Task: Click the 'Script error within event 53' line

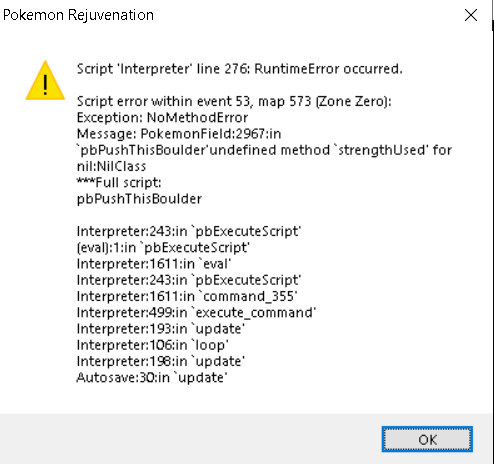Action: tap(234, 101)
